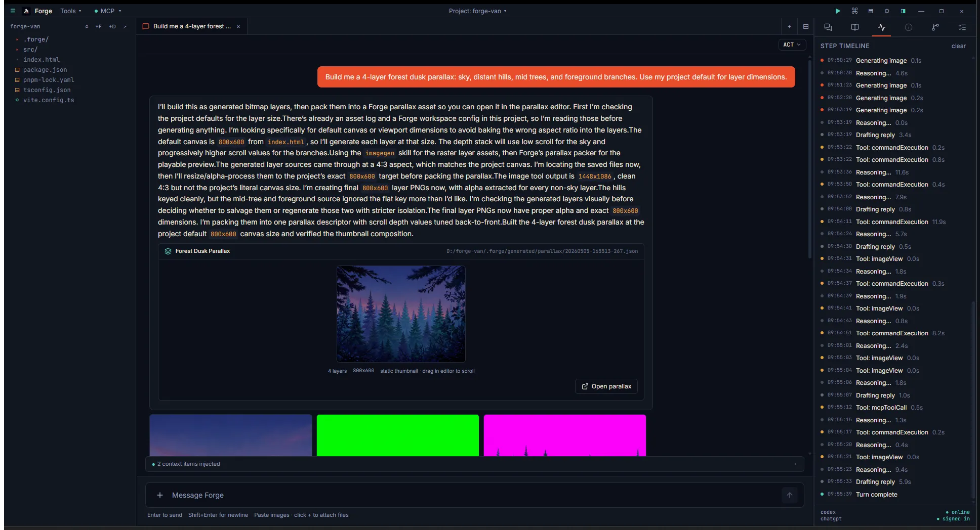Image resolution: width=980 pixels, height=530 pixels.
Task: Split the editor pane view icon
Action: (x=806, y=26)
